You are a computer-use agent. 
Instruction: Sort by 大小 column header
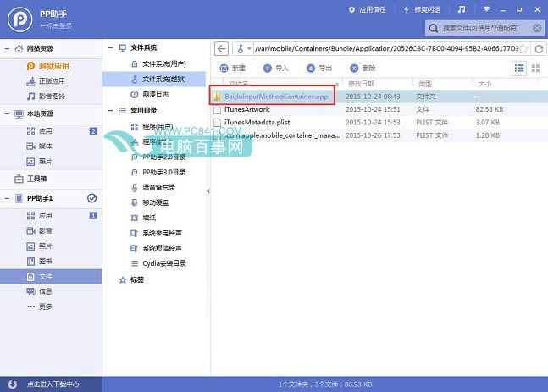[484, 84]
